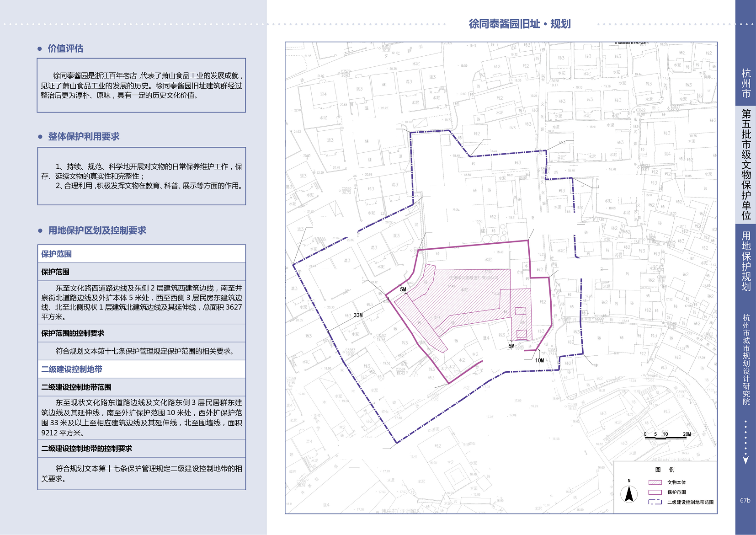Select the 用地保护规划 sidebar tab

click(746, 261)
